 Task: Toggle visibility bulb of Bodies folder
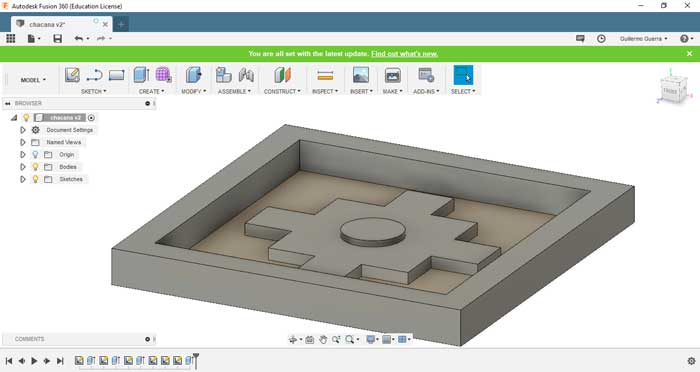(x=35, y=167)
